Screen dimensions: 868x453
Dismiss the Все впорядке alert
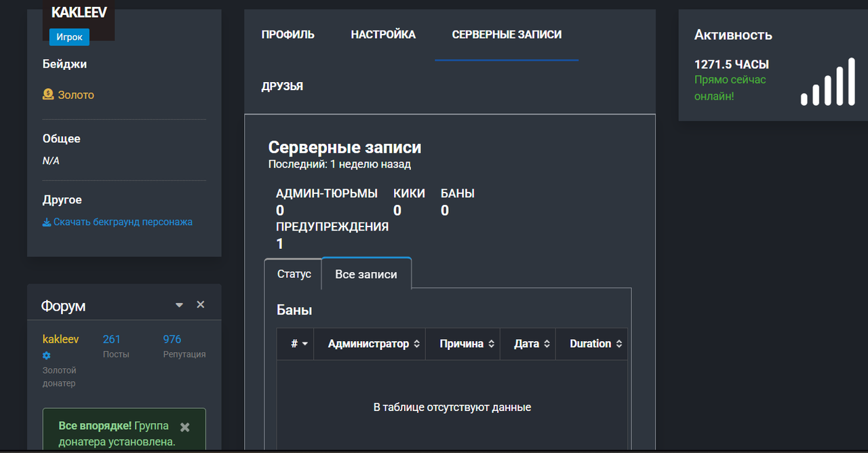tap(185, 427)
